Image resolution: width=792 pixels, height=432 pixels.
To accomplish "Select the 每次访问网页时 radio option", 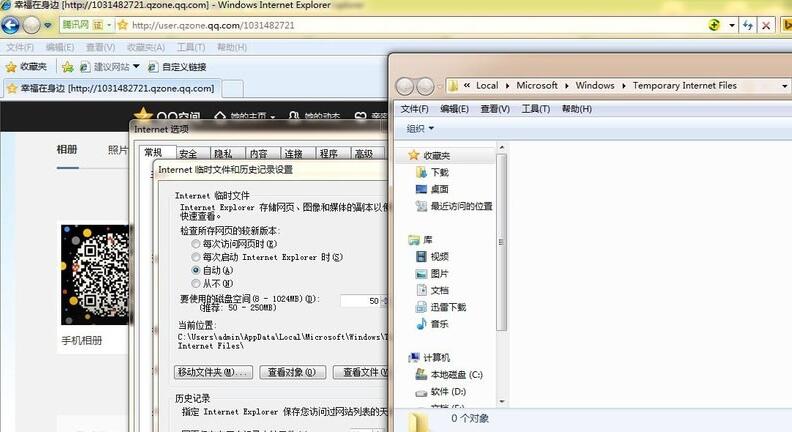I will click(x=195, y=244).
